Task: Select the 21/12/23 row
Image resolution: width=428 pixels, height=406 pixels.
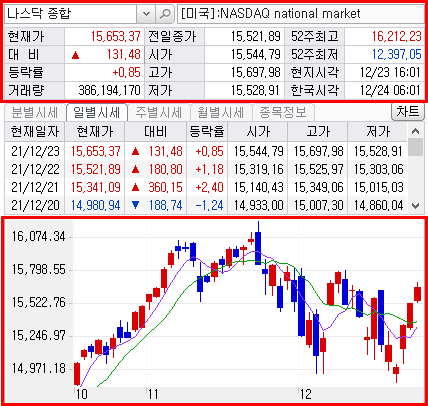Action: (206, 151)
